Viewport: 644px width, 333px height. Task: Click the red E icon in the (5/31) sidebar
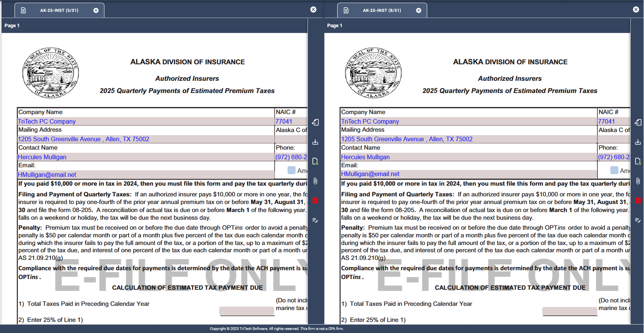pos(315,201)
